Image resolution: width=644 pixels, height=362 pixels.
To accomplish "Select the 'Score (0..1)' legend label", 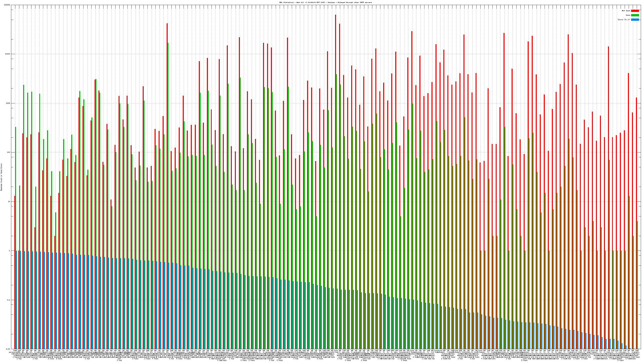I will click(x=624, y=20).
